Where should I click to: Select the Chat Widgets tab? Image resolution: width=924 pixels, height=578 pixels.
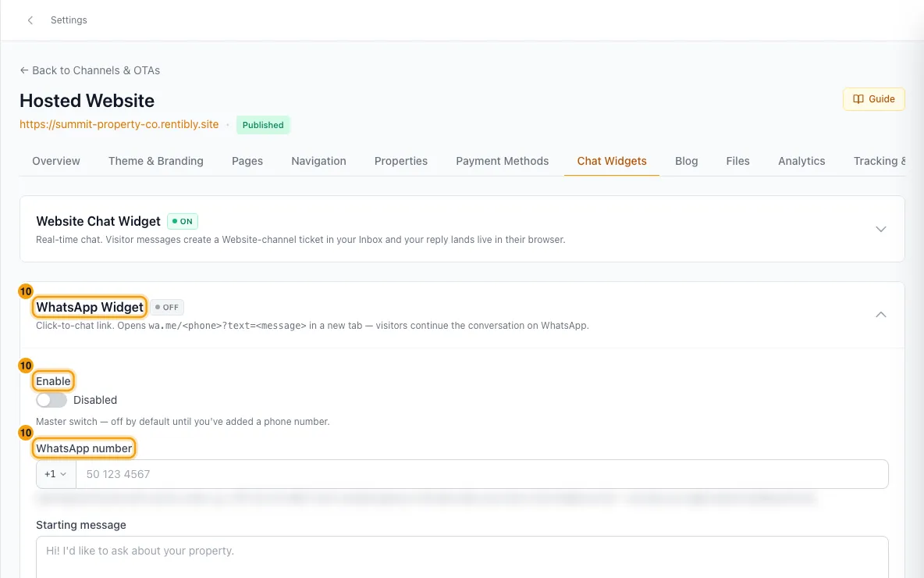coord(611,161)
